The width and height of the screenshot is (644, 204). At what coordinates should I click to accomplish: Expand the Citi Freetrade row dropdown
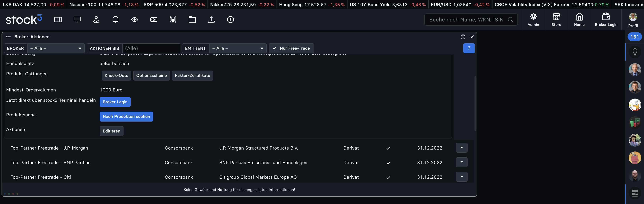[461, 177]
